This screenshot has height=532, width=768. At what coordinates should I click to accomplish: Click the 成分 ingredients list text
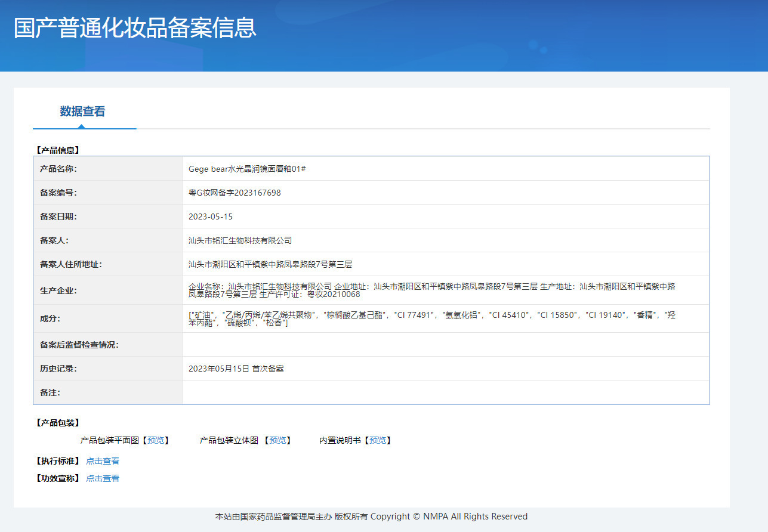[x=432, y=318]
